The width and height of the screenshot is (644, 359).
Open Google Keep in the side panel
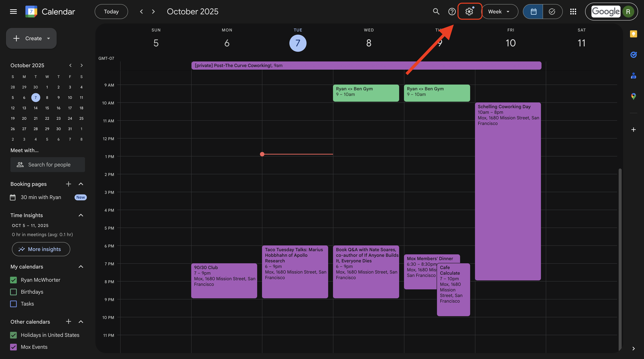(634, 34)
